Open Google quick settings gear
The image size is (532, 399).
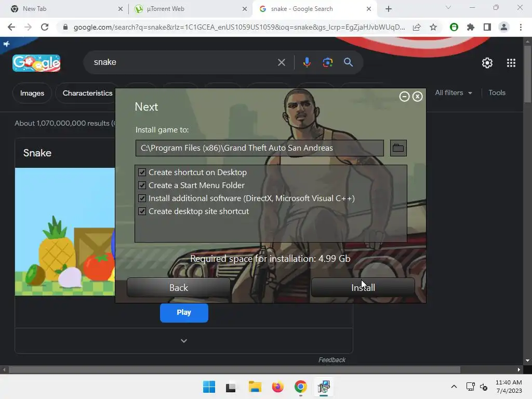[x=487, y=63]
